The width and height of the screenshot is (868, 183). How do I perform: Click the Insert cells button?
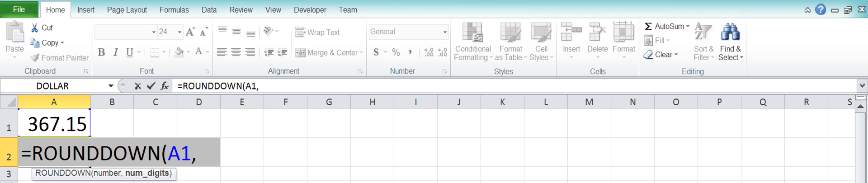pos(571,41)
